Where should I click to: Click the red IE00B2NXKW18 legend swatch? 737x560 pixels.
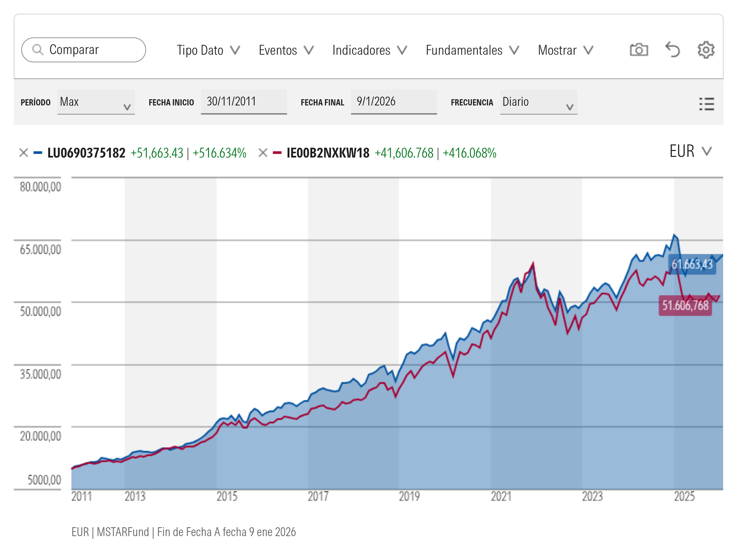(277, 153)
